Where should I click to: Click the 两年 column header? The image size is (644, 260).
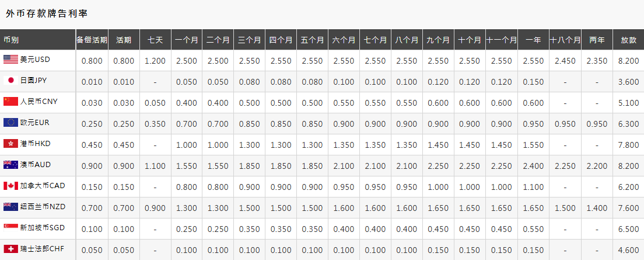[597, 40]
